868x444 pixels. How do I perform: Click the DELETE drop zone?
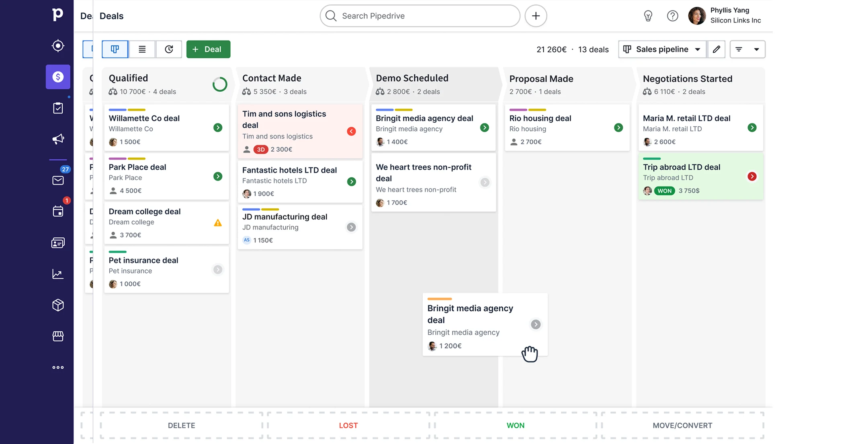coord(181,425)
